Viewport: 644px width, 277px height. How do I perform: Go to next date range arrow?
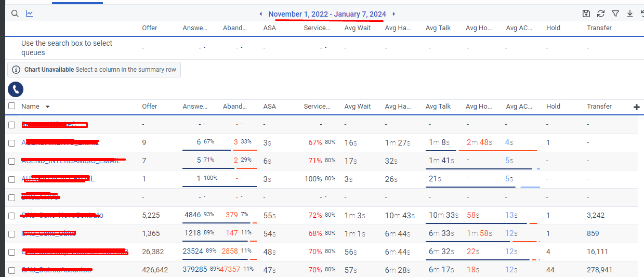point(394,14)
